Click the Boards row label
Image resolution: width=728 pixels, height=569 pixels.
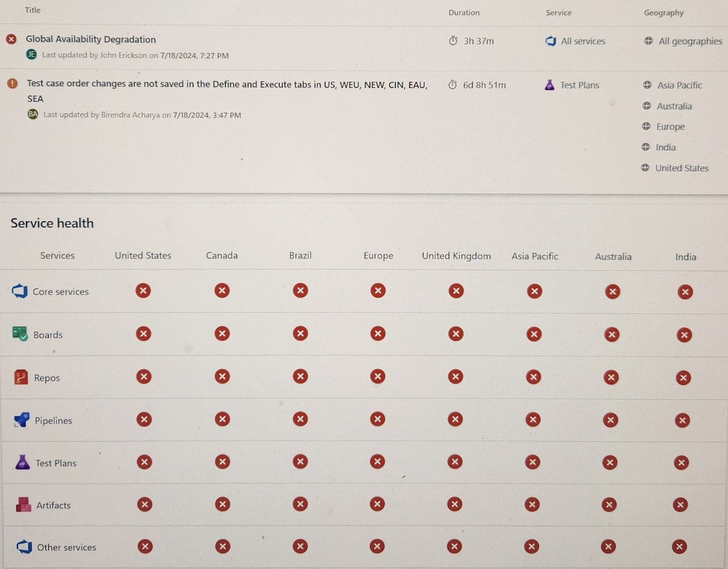click(x=48, y=335)
